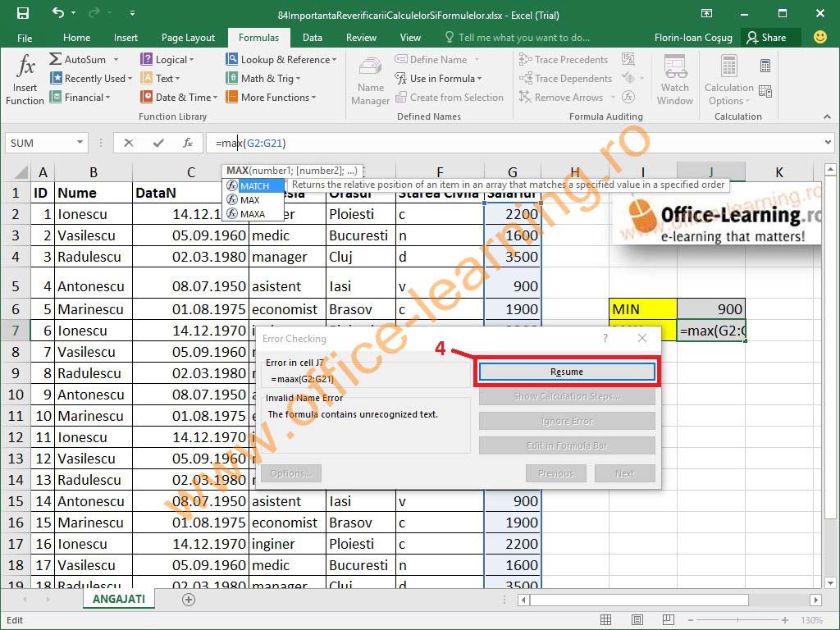This screenshot has height=630, width=840.
Task: Click the zoom slider in status bar
Action: point(737,620)
